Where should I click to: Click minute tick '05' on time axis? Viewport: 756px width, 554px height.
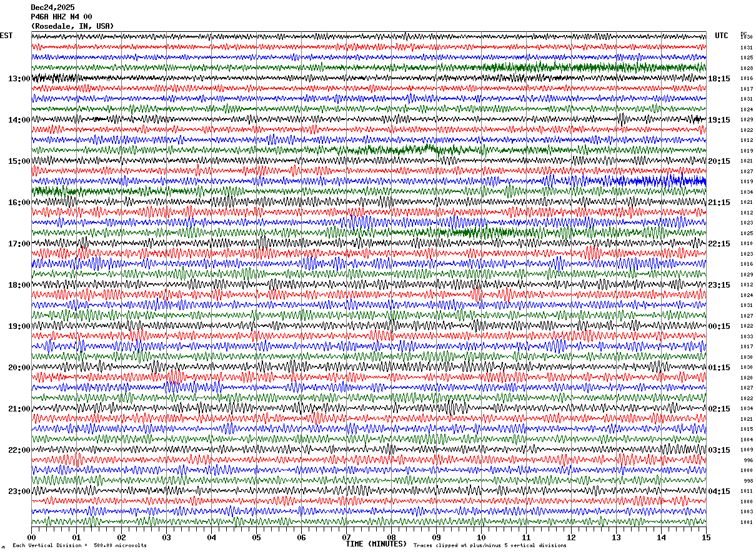pos(256,537)
